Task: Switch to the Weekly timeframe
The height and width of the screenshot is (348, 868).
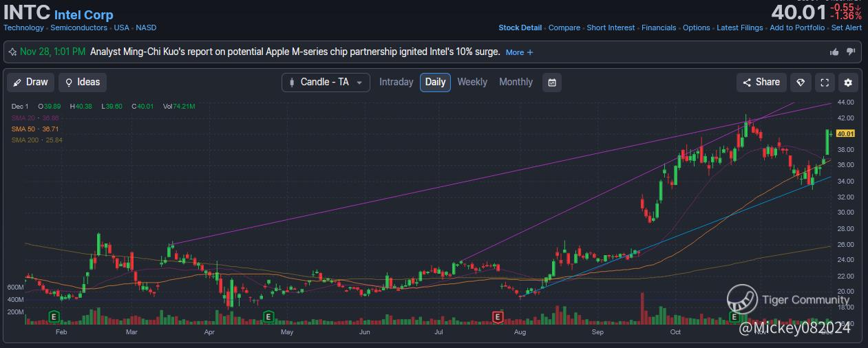Action: 472,82
